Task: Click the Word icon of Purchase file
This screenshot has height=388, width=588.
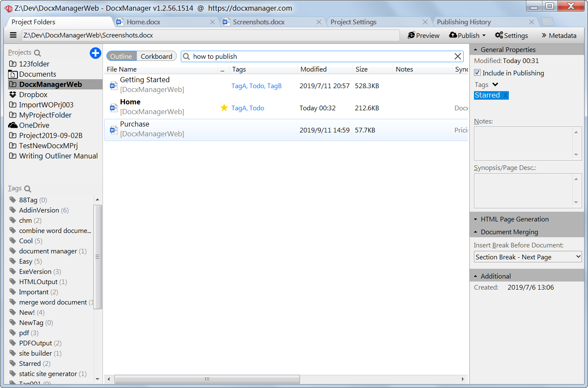Action: (x=113, y=130)
